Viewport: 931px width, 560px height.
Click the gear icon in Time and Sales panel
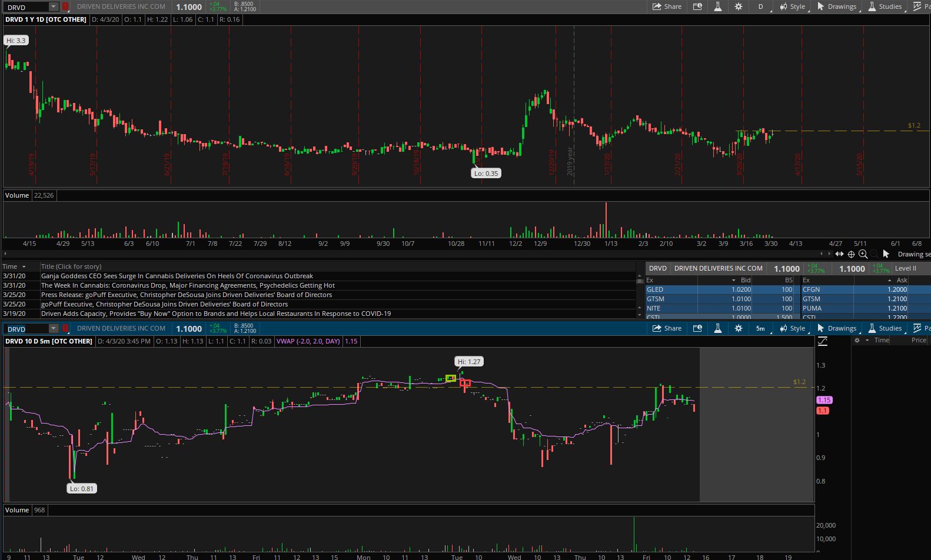[857, 340]
